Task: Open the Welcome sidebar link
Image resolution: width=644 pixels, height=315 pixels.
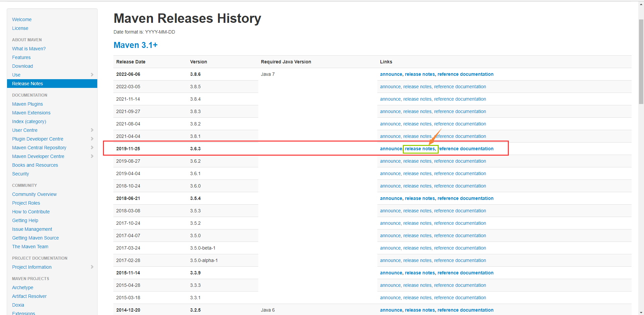Action: (x=22, y=19)
